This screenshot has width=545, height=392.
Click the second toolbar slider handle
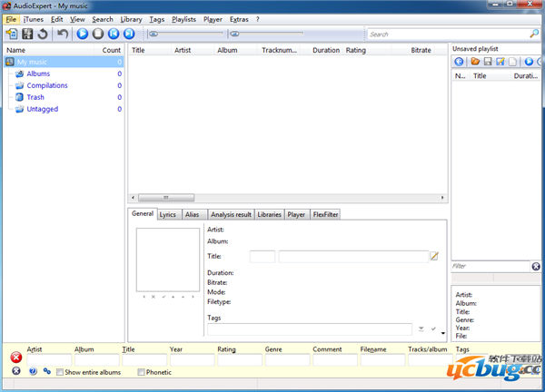(235, 34)
